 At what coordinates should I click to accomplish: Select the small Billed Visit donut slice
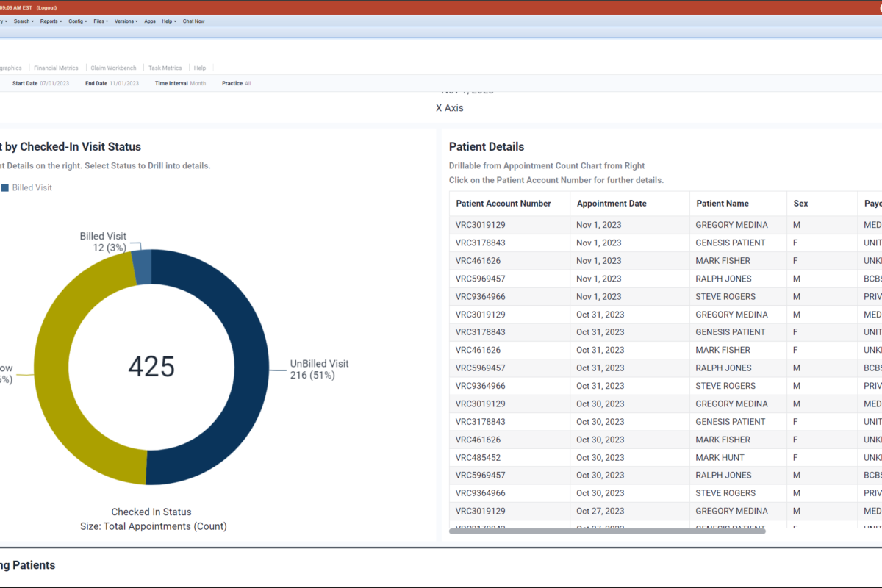(x=143, y=267)
